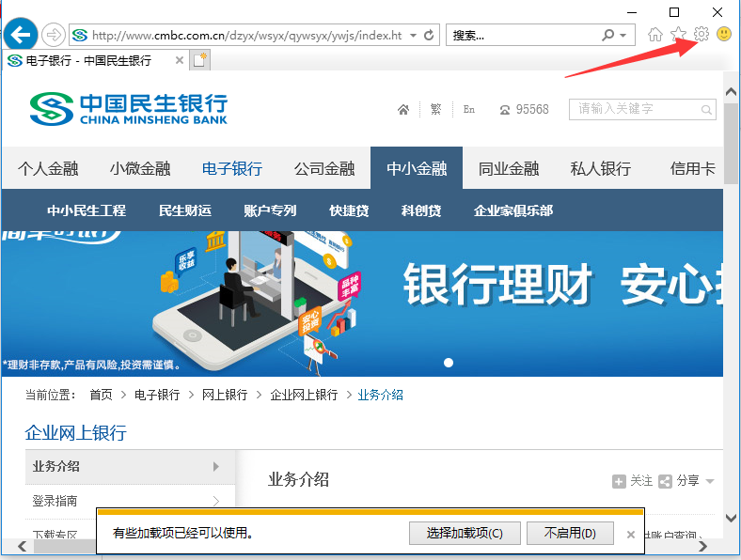
Task: Click the favorites star icon
Action: [x=678, y=35]
